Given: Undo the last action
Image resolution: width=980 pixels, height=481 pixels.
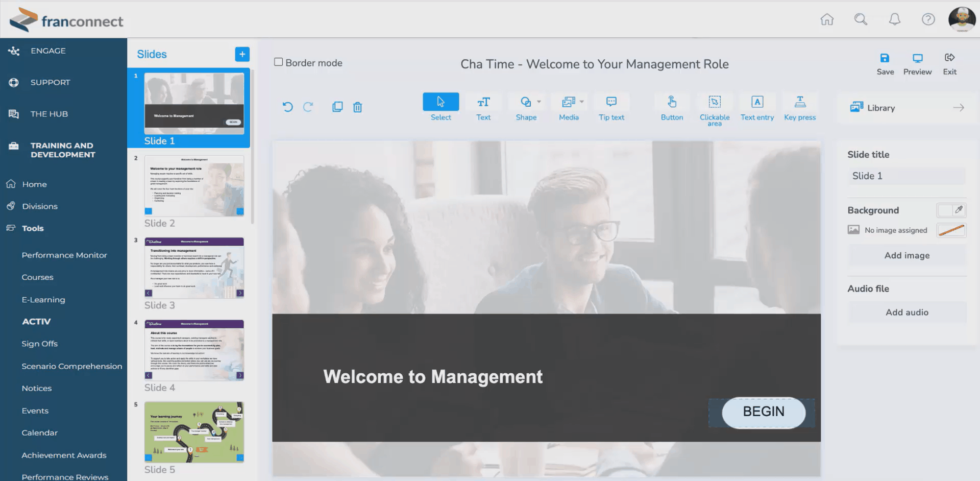Looking at the screenshot, I should click(x=288, y=107).
